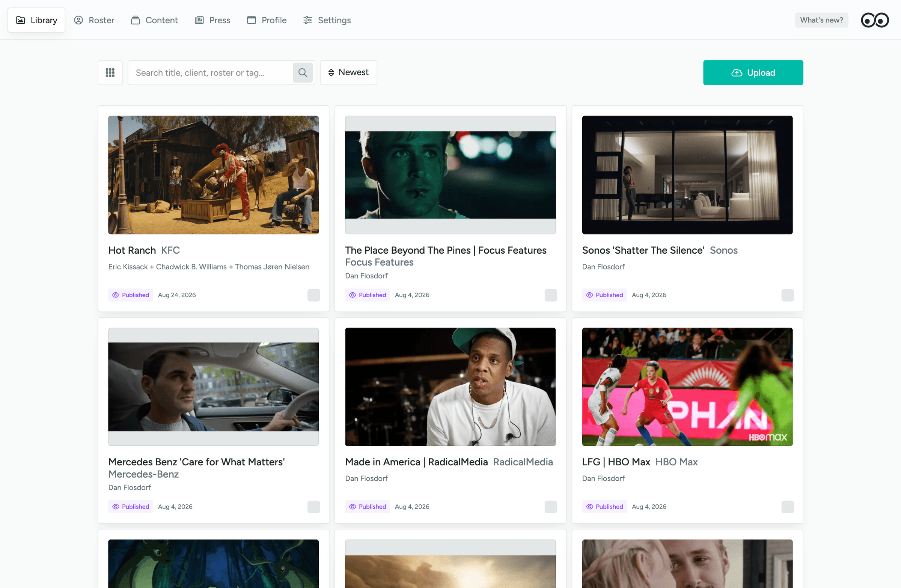Screen dimensions: 901x588
Task: Click the Mercedes-Benz client label
Action: [x=143, y=474]
